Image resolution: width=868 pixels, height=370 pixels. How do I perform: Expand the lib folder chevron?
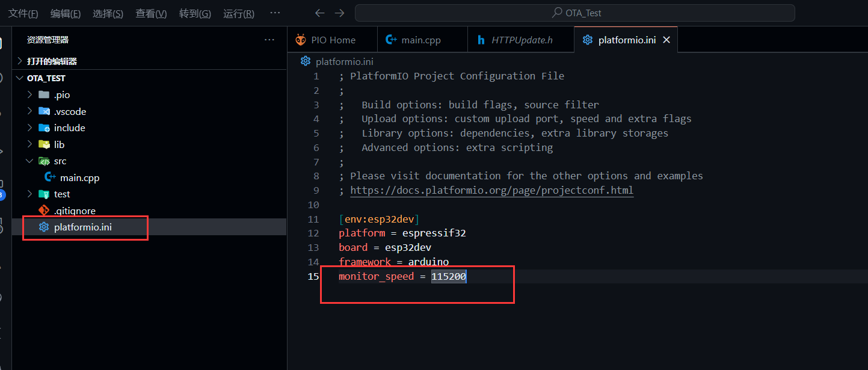30,144
